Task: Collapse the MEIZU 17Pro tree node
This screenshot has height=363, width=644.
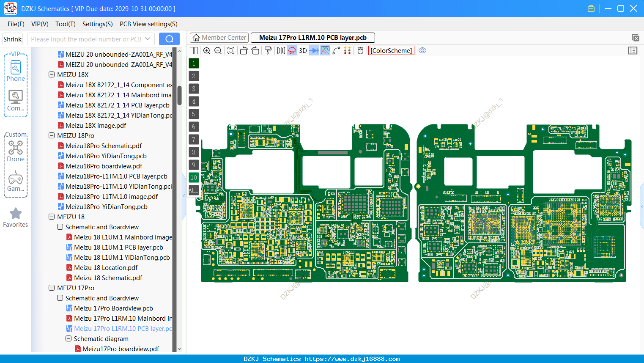Action: [52, 288]
